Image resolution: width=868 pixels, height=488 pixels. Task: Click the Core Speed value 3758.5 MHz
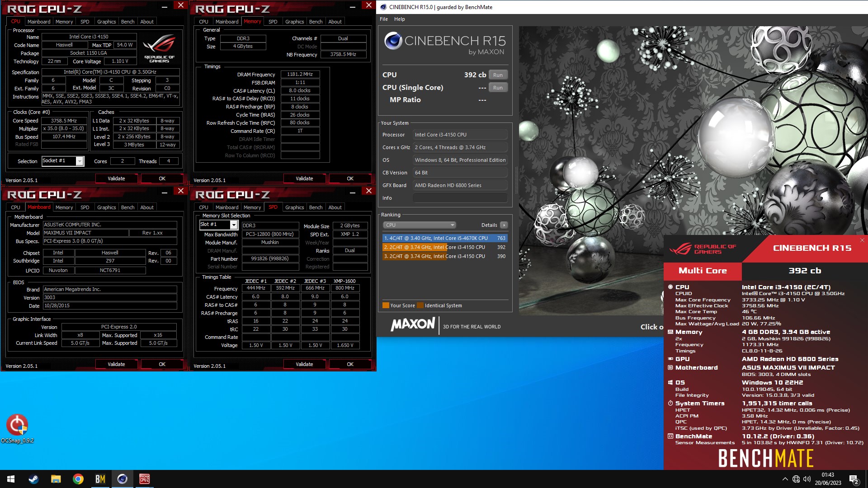pyautogui.click(x=64, y=121)
